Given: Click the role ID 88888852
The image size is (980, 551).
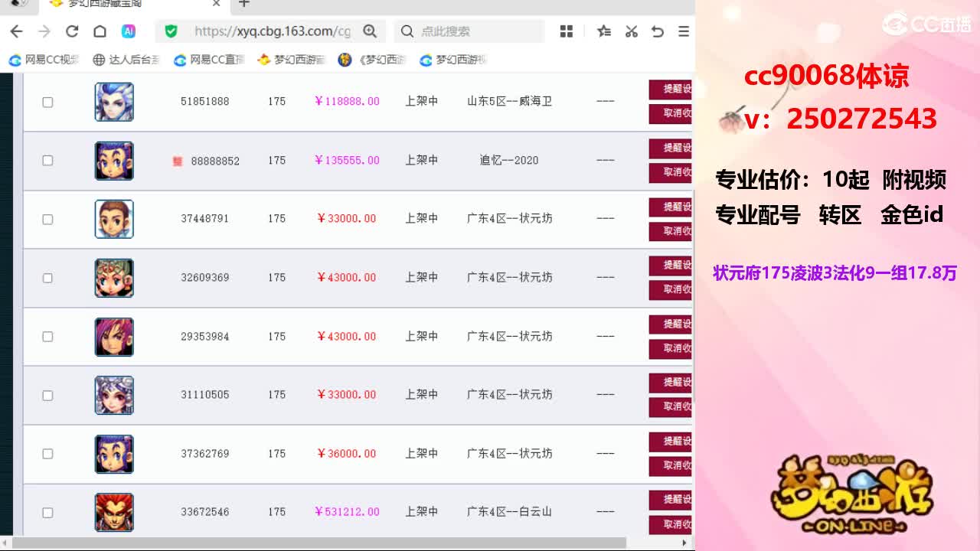Looking at the screenshot, I should point(215,161).
